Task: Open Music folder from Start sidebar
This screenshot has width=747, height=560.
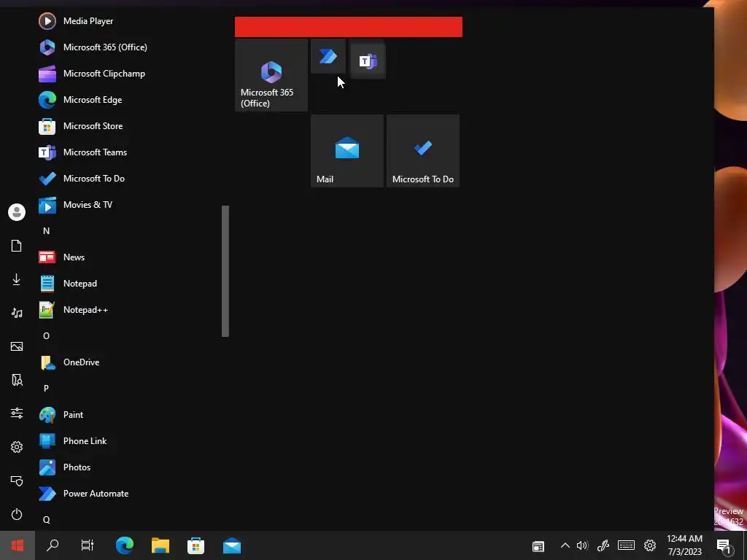Action: pyautogui.click(x=17, y=313)
